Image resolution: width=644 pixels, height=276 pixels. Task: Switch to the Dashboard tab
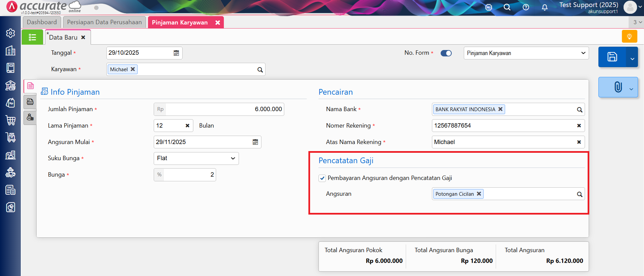tap(42, 22)
